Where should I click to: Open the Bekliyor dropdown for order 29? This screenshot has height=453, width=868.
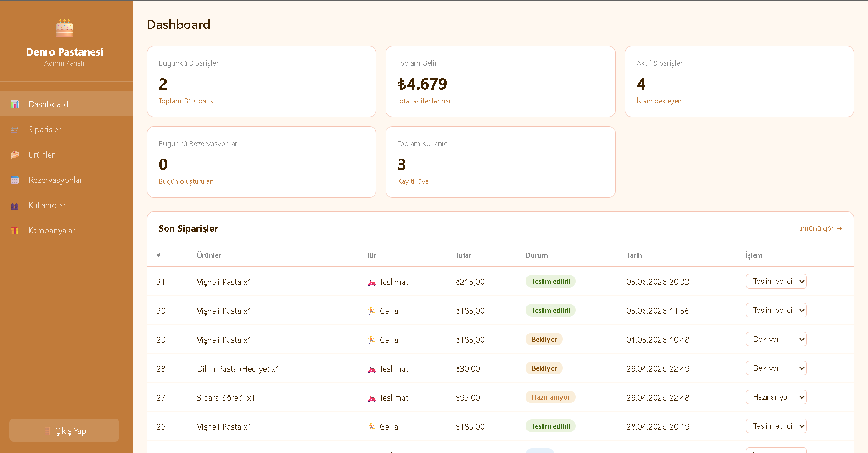(x=776, y=339)
